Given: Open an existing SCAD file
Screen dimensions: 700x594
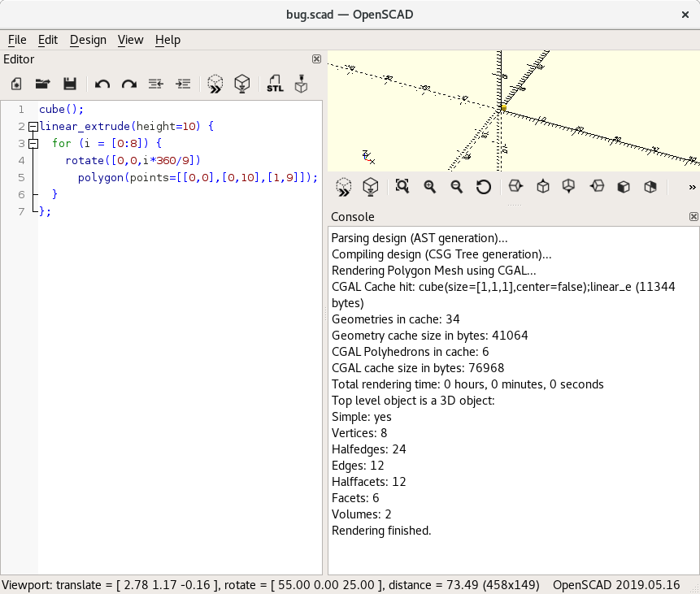Looking at the screenshot, I should tap(41, 84).
